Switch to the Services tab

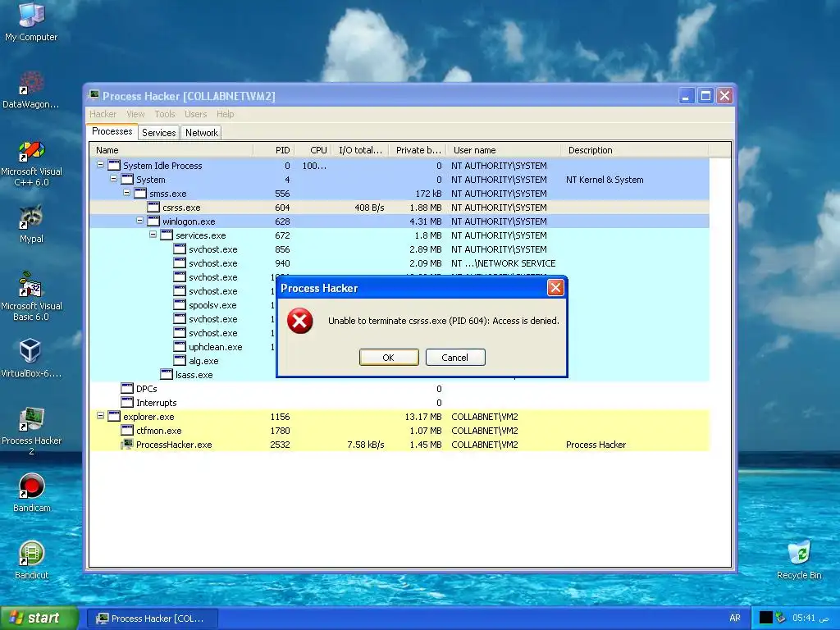158,133
